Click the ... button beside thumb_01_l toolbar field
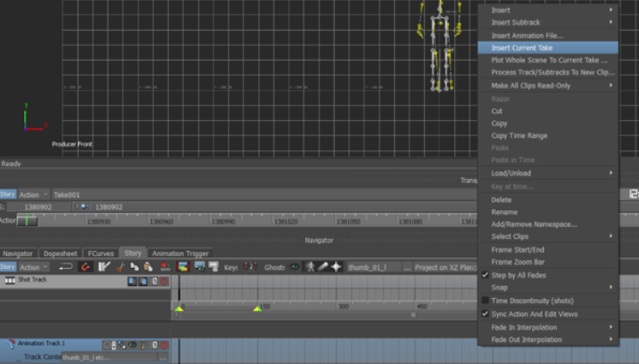This screenshot has height=364, width=639. [407, 267]
